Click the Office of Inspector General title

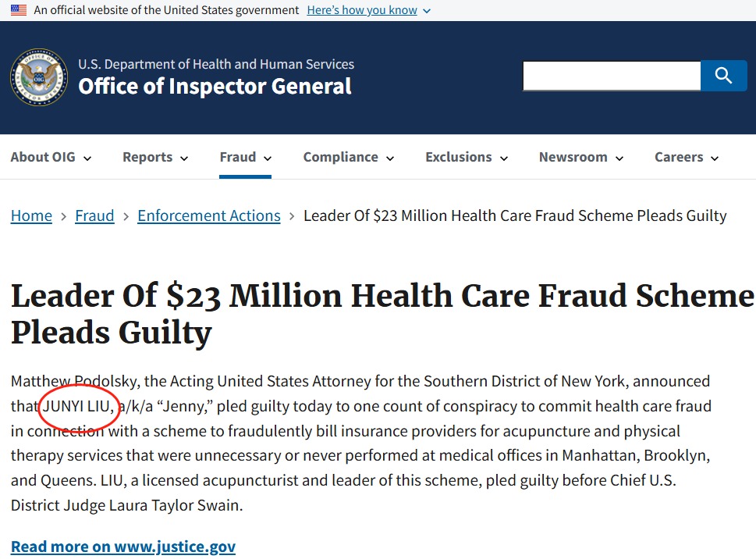point(215,87)
